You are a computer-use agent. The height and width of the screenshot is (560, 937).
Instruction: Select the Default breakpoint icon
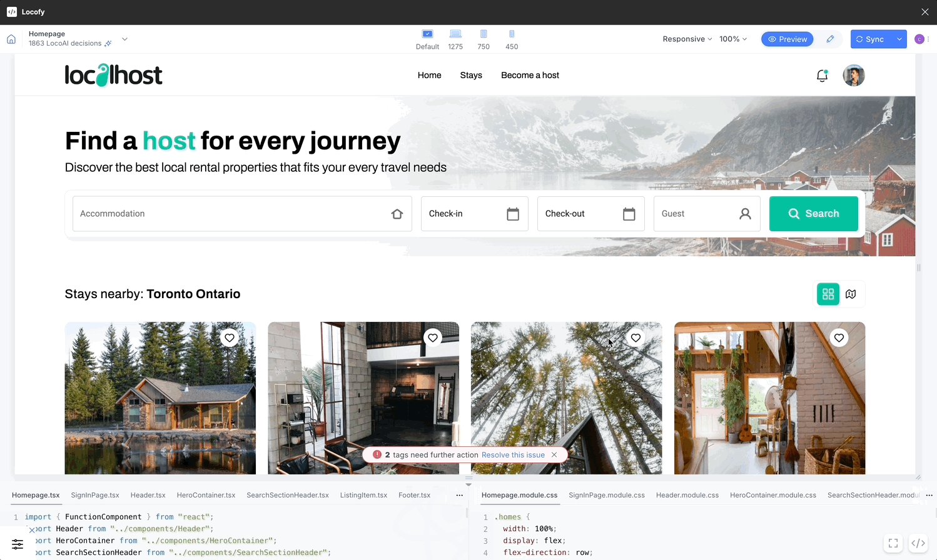(427, 34)
